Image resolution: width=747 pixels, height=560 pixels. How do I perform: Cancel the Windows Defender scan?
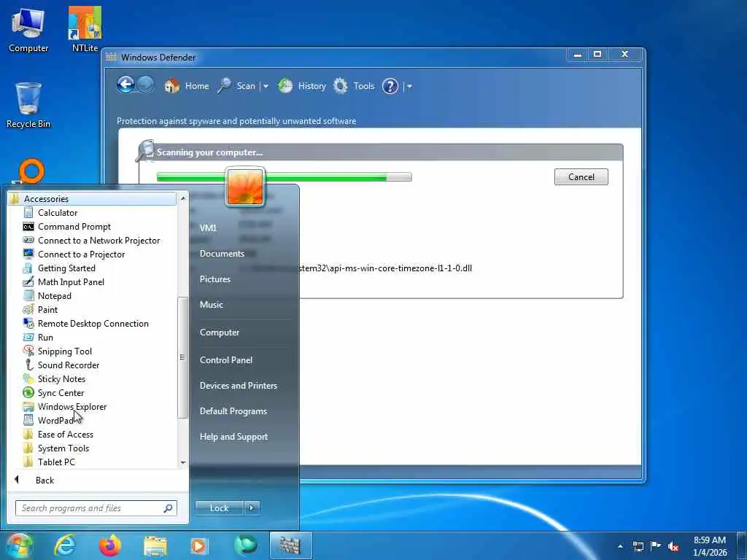click(581, 177)
